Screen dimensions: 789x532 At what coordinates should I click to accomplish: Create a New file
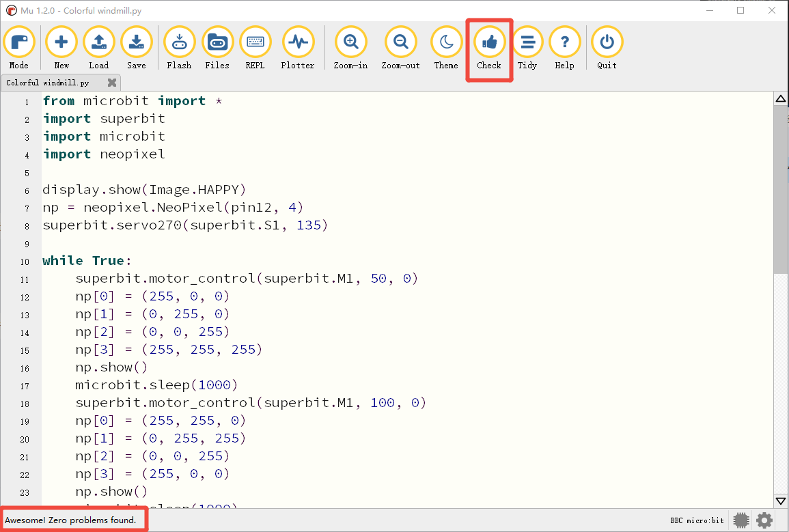pos(61,48)
